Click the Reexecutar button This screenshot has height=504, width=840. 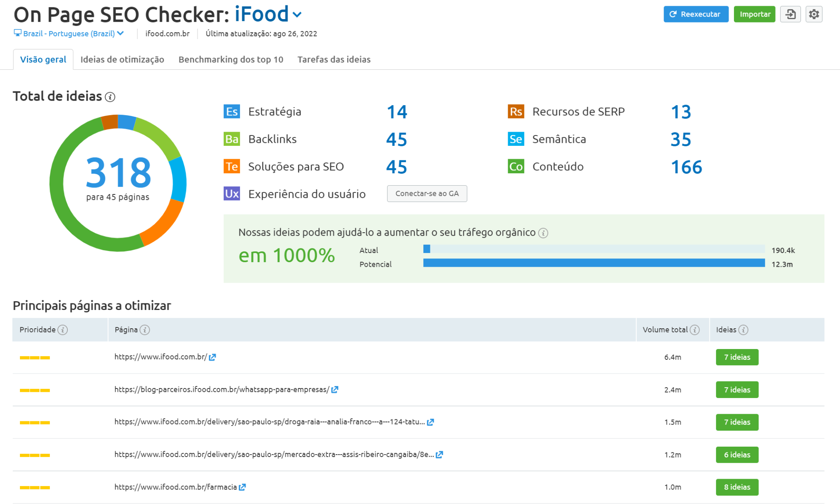coord(696,14)
